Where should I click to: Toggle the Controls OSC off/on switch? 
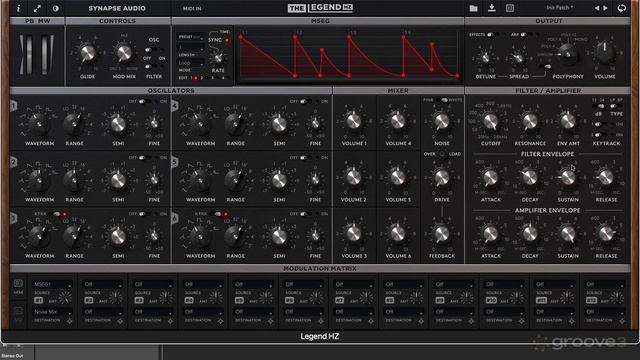151,50
